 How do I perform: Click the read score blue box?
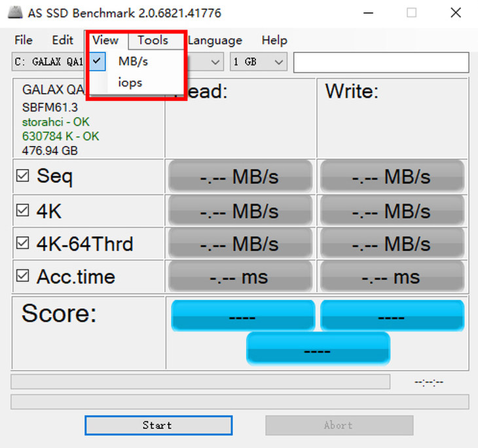pos(243,316)
